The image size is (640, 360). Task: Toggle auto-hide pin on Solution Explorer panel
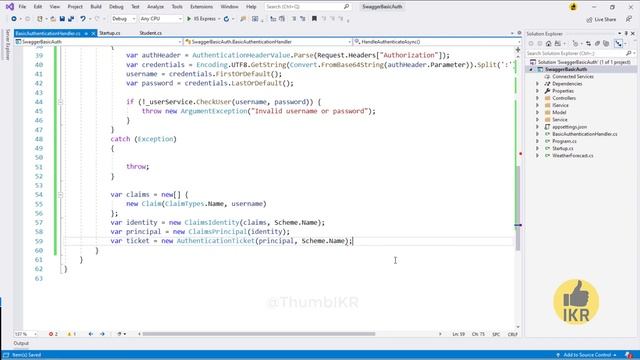(626, 33)
